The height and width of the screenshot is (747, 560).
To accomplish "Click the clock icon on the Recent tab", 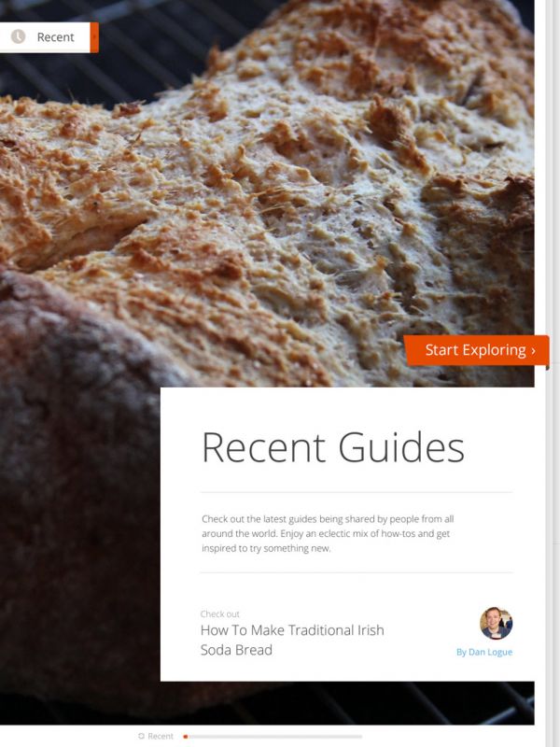I will (18, 36).
